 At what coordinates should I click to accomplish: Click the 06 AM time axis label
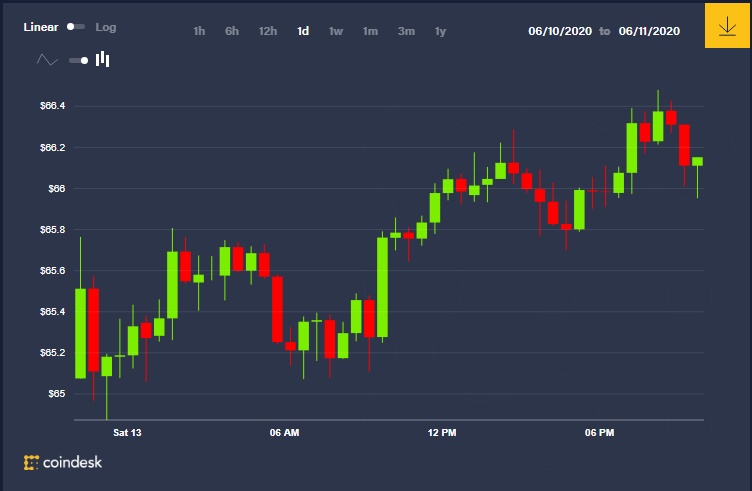(x=284, y=433)
